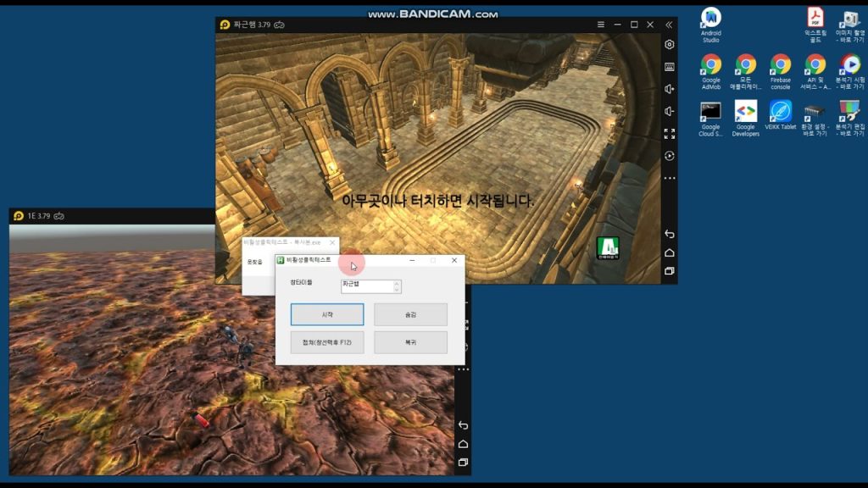Toggle fullscreen in the emulator sidebar
This screenshot has height=488, width=868.
tap(669, 134)
